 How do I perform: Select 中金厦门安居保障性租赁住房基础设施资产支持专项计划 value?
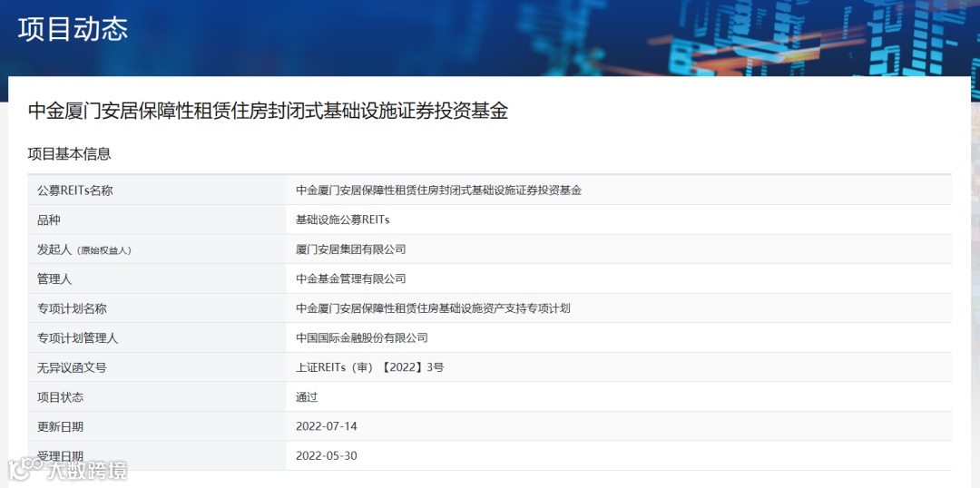(433, 308)
